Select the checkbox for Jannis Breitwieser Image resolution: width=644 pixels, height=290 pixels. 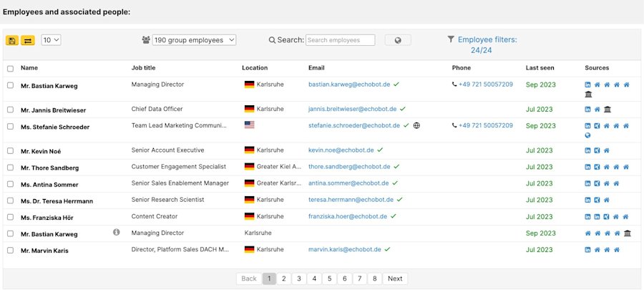click(x=10, y=110)
